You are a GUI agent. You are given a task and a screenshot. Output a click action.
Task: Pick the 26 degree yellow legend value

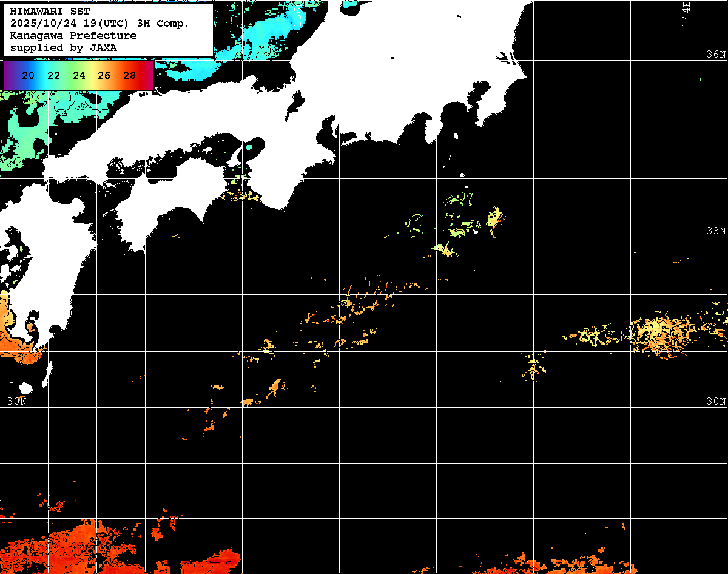click(x=104, y=76)
